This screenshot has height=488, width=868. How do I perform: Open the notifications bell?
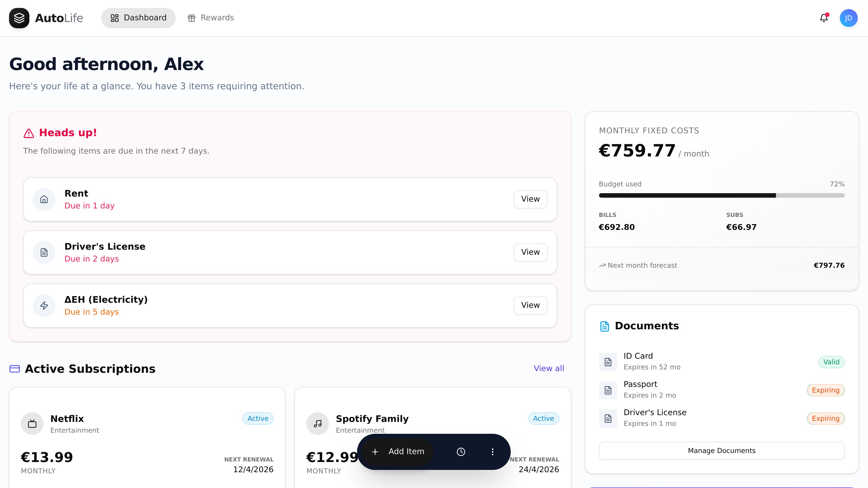pos(824,18)
